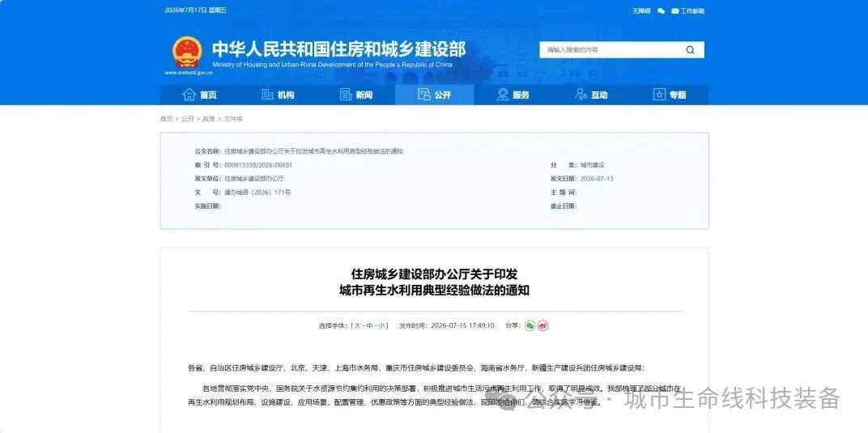
Task: Click the building icon beside 机构
Action: pyautogui.click(x=267, y=95)
